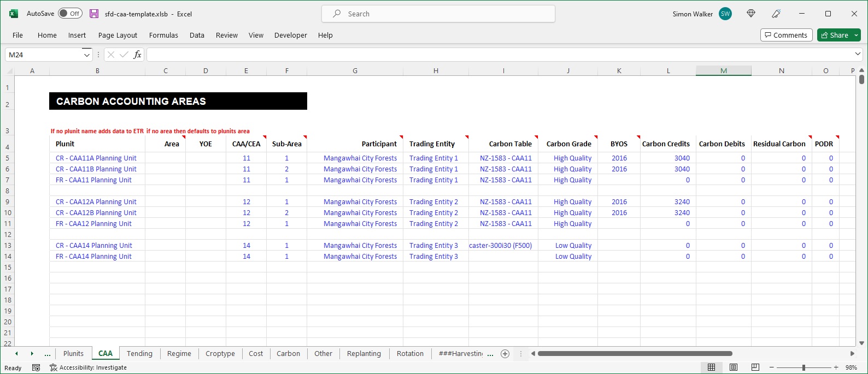The height and width of the screenshot is (374, 868).
Task: Click the Name Box showing M24
Action: [44, 55]
